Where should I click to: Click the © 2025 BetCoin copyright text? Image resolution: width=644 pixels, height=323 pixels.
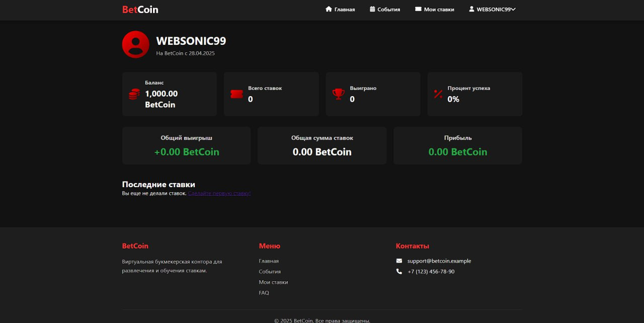coord(322,320)
